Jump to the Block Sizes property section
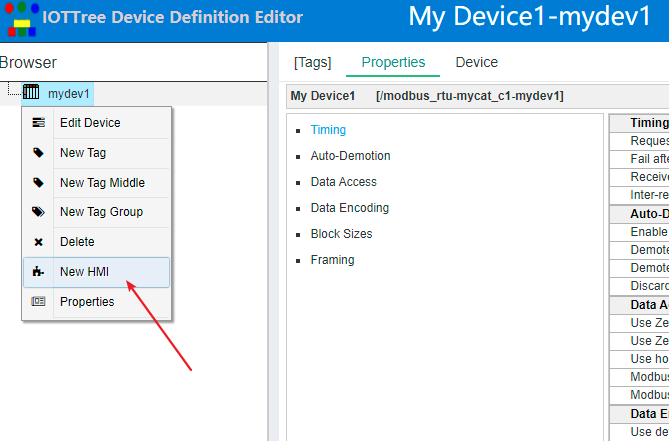This screenshot has width=669, height=441. point(341,234)
